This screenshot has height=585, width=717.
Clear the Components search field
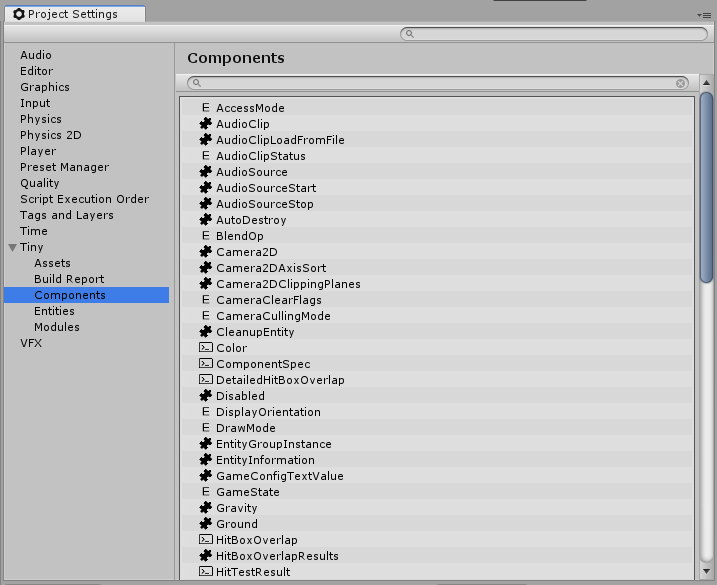[681, 83]
